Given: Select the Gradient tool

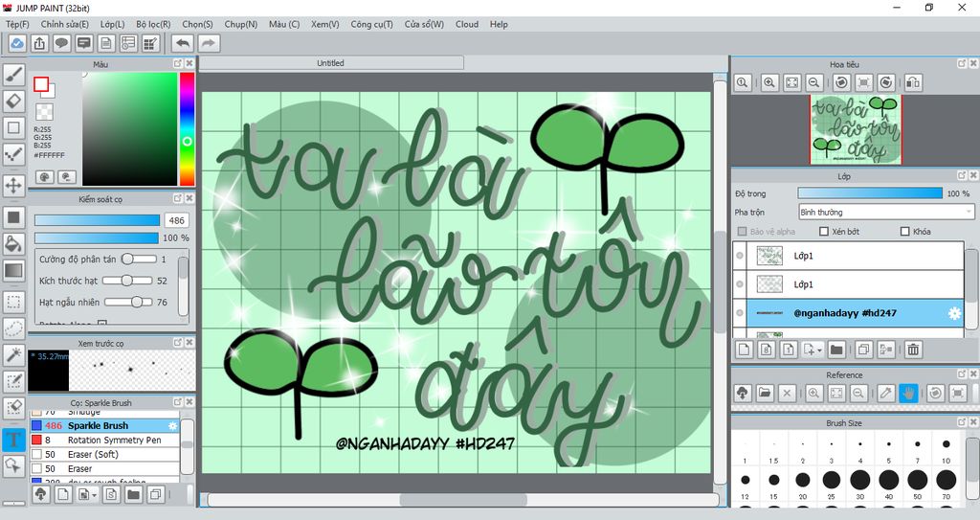Looking at the screenshot, I should (13, 270).
